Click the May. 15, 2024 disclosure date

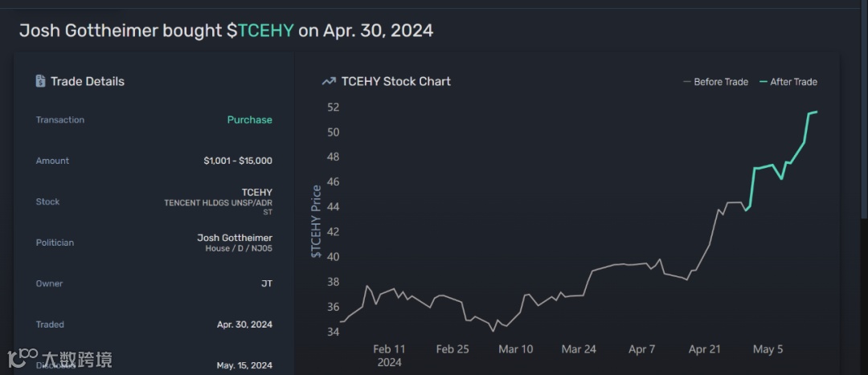pos(244,365)
